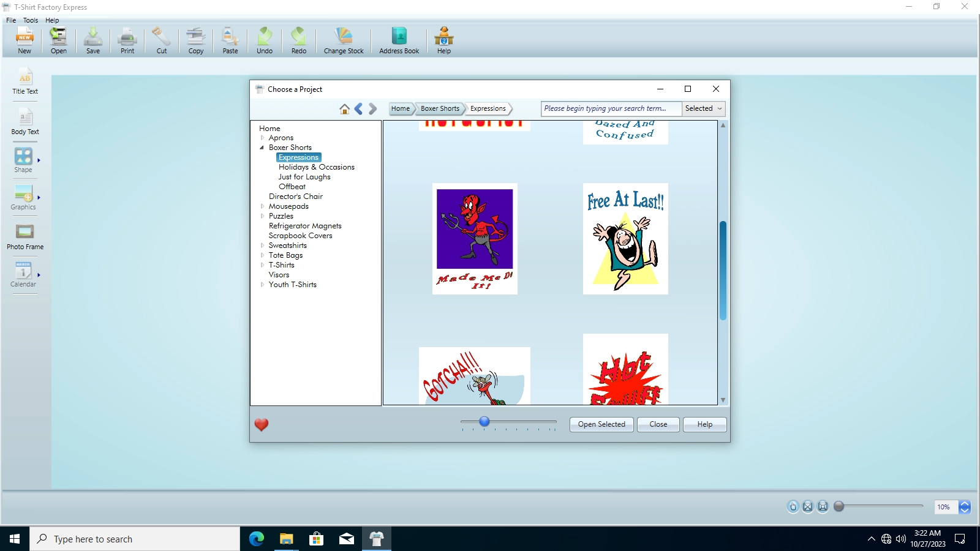Screen dimensions: 980x551
Task: Select Offbeat in the category tree
Action: click(292, 187)
